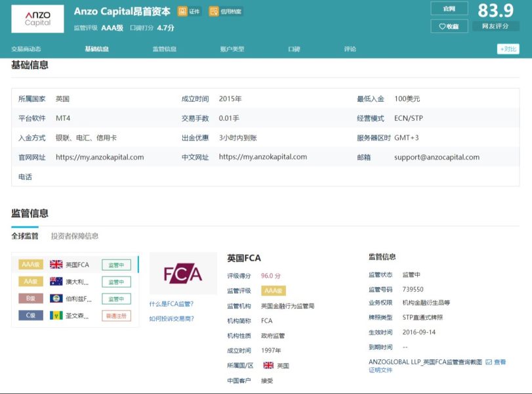Click the 100美元 minimum deposit value

click(x=407, y=99)
